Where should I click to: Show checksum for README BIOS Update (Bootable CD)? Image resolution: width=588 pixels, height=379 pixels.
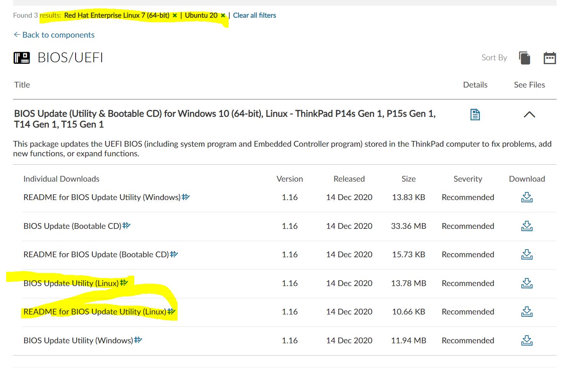174,254
